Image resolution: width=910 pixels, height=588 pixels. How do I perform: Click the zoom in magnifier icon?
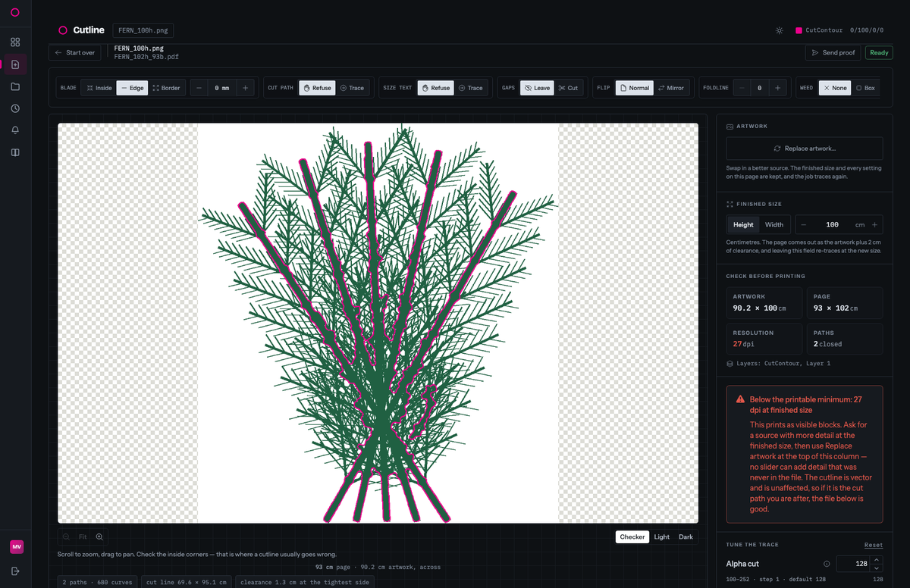(x=99, y=537)
